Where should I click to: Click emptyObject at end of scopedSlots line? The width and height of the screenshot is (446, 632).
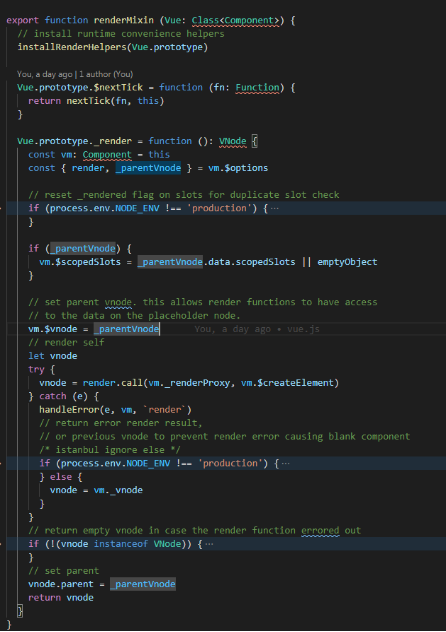[x=347, y=262]
